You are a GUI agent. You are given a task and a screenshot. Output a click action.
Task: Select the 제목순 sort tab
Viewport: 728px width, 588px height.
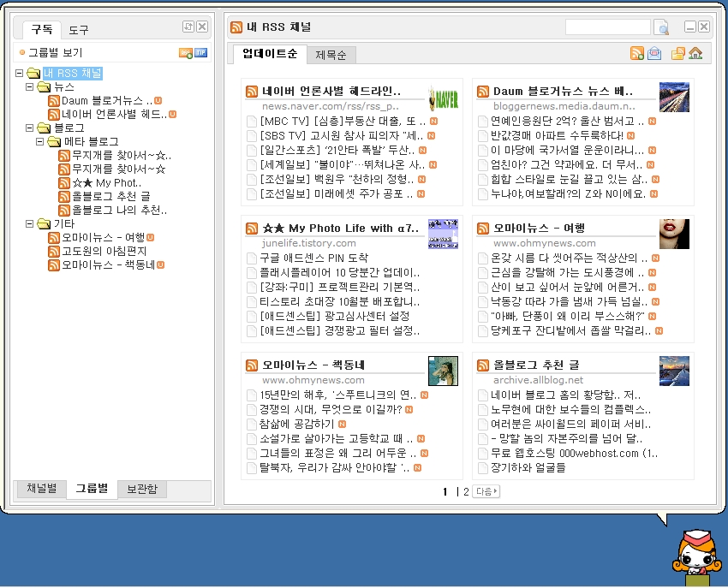click(x=331, y=55)
